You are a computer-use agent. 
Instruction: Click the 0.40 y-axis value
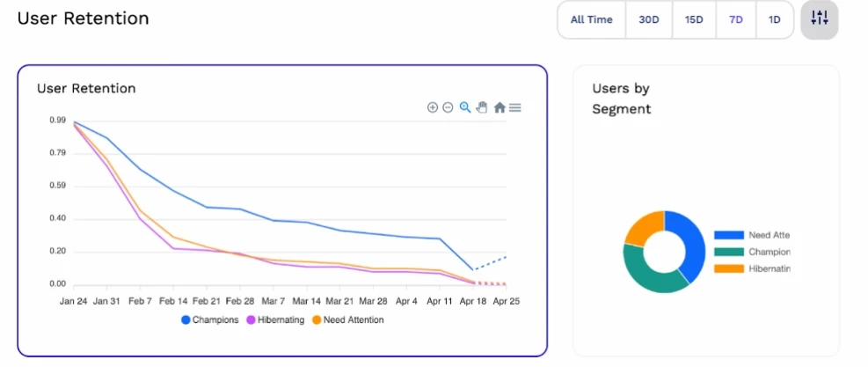coord(57,218)
